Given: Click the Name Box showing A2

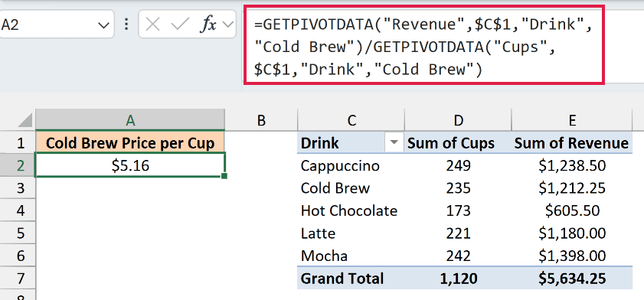Looking at the screenshot, I should (x=56, y=24).
